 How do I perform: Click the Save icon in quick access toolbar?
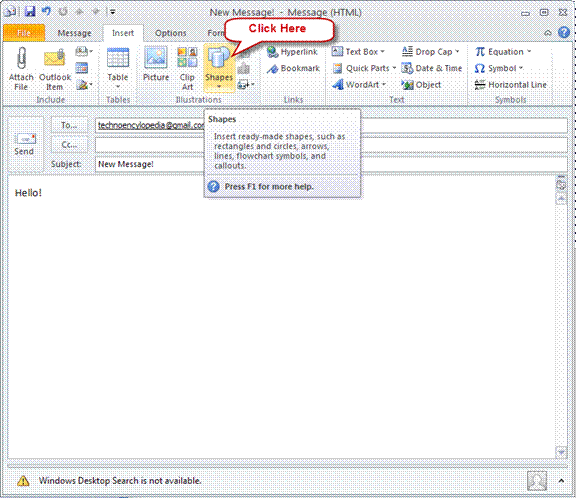point(30,11)
